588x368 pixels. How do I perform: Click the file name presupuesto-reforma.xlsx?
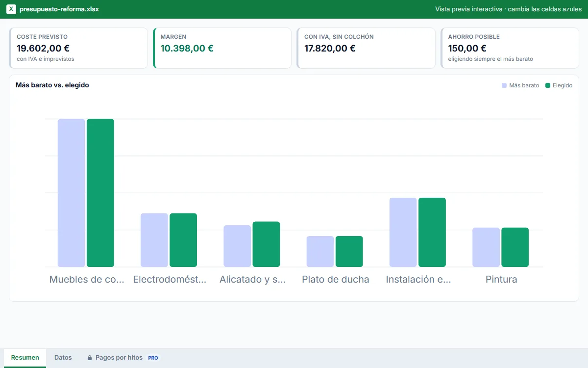pos(59,9)
